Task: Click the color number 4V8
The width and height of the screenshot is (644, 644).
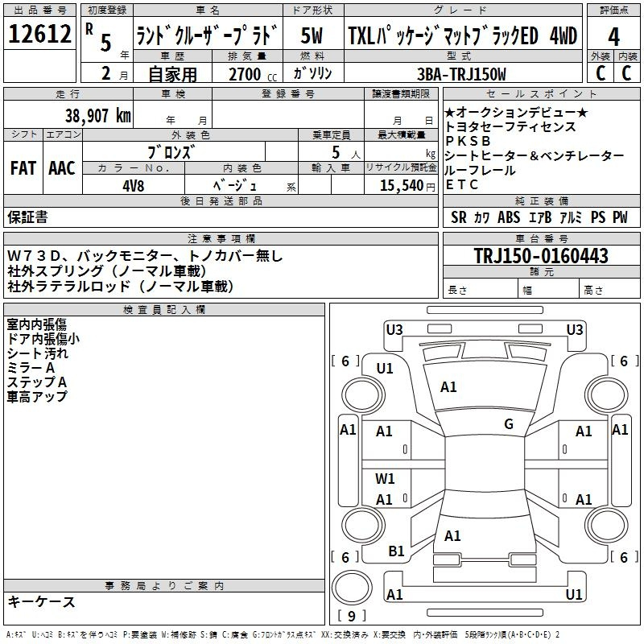Action: coord(134,185)
